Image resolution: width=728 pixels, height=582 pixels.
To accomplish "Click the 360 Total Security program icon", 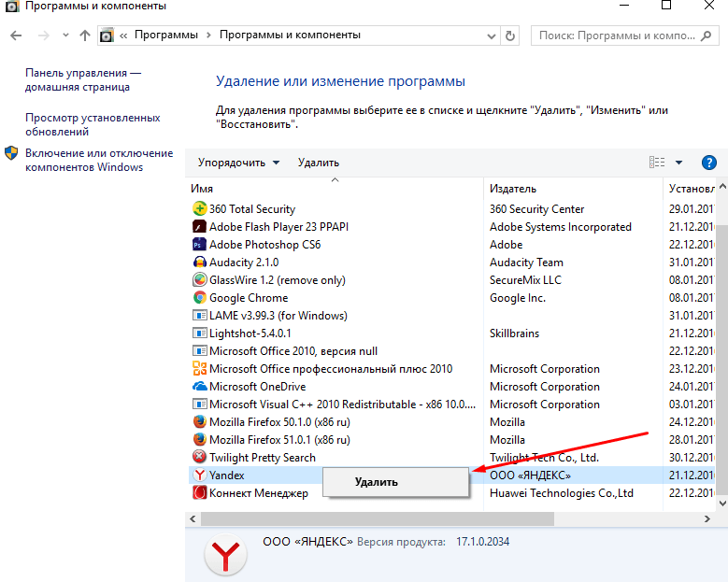I will coord(199,208).
